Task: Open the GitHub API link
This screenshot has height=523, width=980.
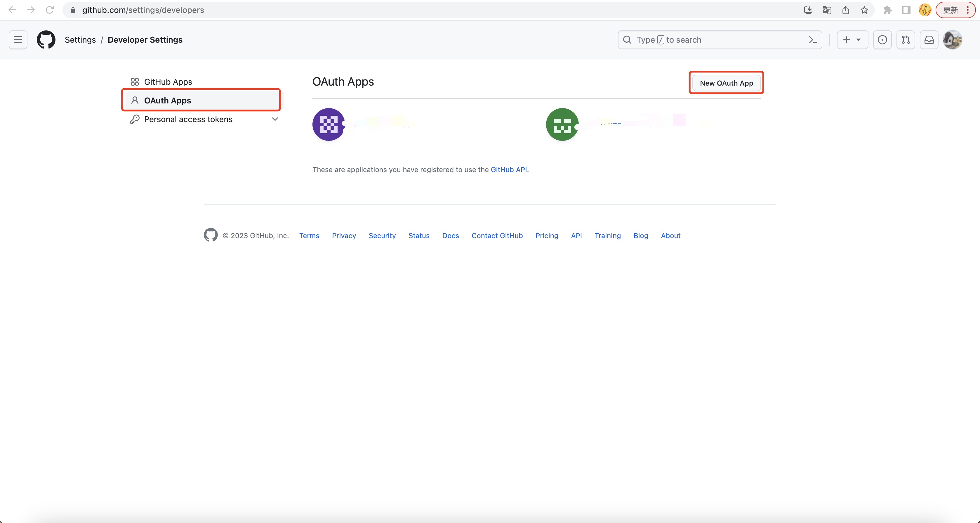Action: pos(509,169)
